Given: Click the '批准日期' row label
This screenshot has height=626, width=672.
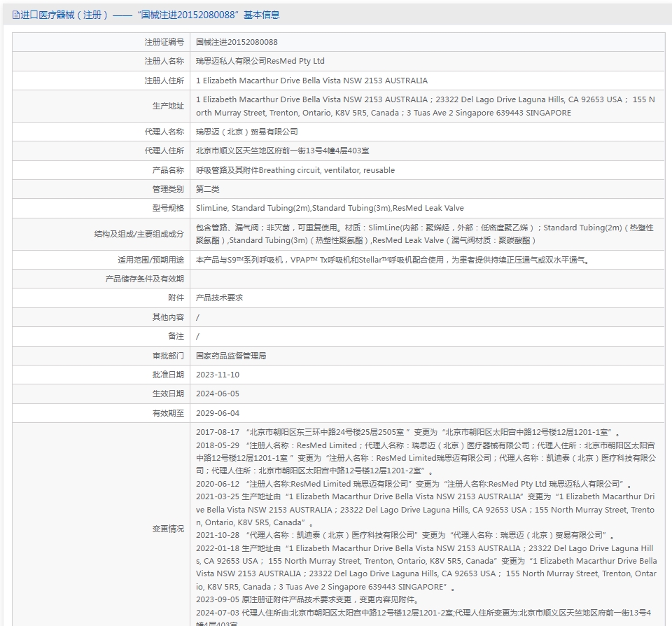Looking at the screenshot, I should tap(168, 375).
